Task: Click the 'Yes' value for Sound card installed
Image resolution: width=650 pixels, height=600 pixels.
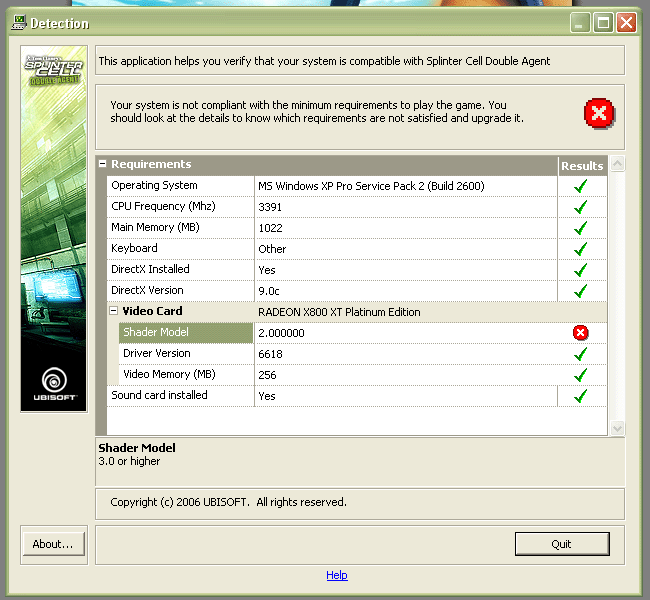Action: click(267, 396)
